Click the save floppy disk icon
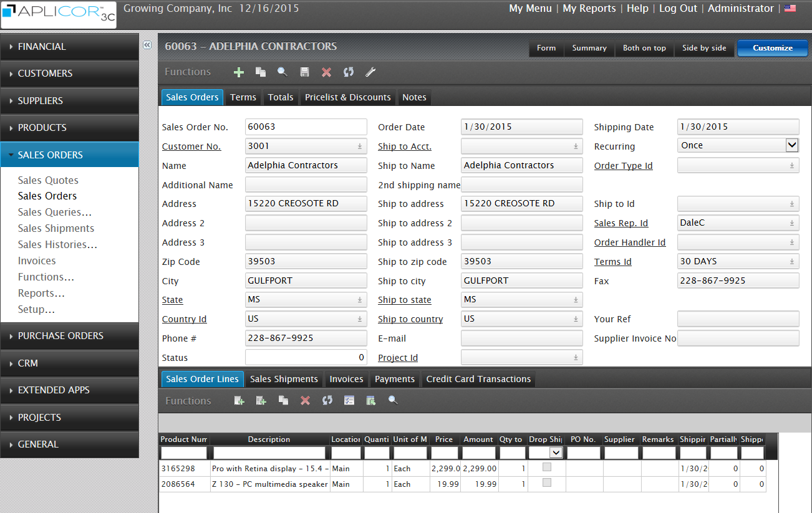The height and width of the screenshot is (513, 812). (304, 72)
